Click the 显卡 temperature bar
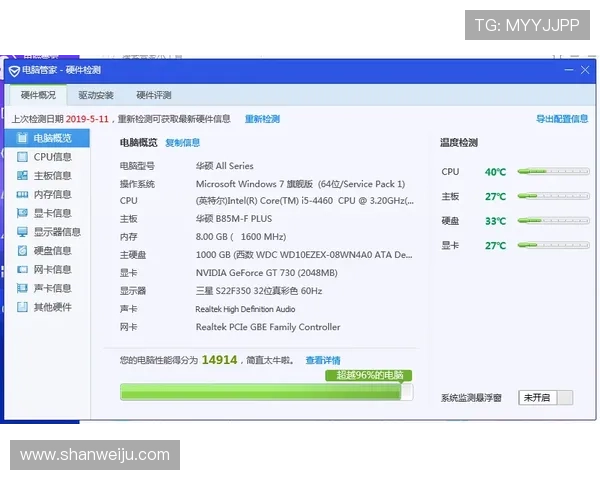This screenshot has width=600, height=480. tap(553, 245)
